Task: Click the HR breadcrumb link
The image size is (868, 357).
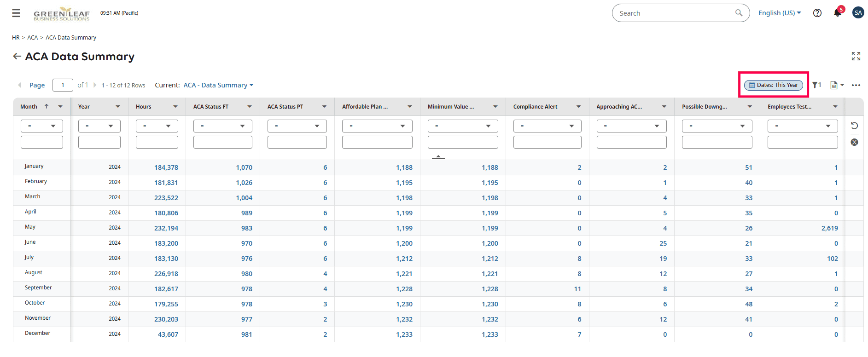Action: point(16,38)
